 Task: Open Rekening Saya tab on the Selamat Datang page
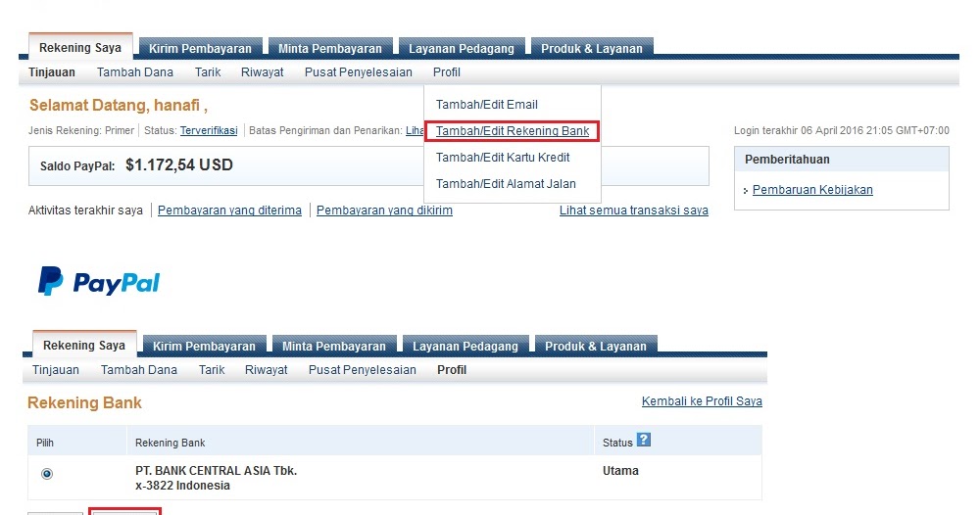click(x=80, y=47)
